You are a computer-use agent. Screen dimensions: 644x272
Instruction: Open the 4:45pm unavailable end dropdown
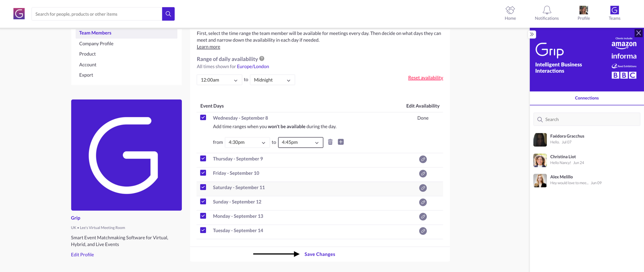click(x=300, y=142)
